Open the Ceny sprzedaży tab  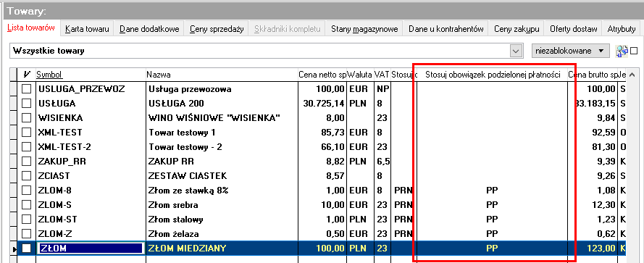pos(217,29)
